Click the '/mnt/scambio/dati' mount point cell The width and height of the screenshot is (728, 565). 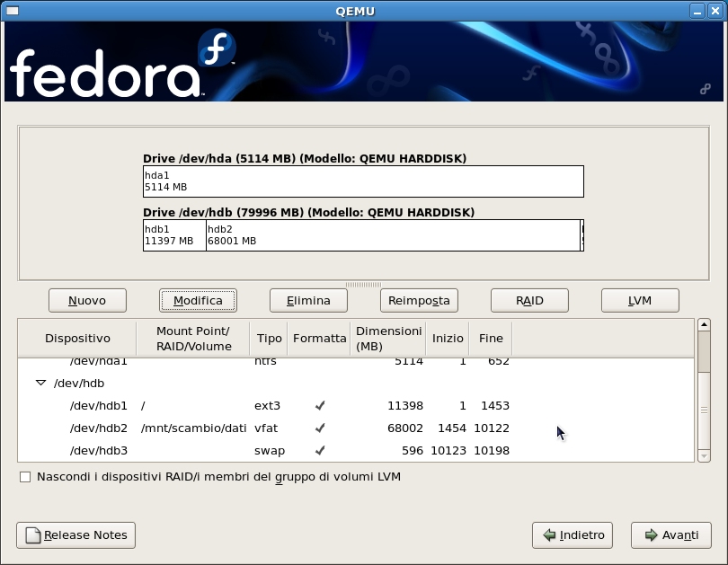point(193,428)
